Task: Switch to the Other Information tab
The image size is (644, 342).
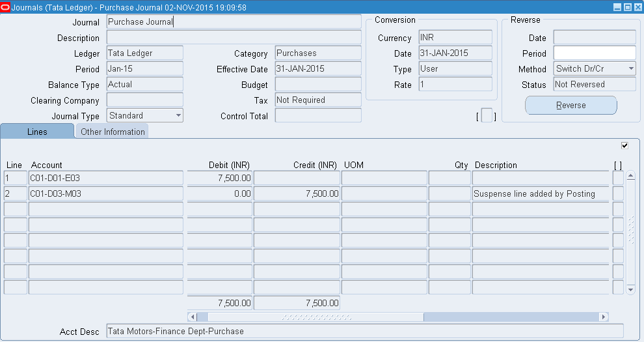Action: 112,132
